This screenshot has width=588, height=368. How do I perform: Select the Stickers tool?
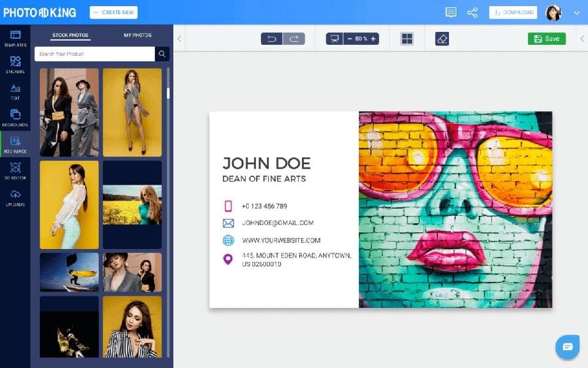pyautogui.click(x=15, y=64)
